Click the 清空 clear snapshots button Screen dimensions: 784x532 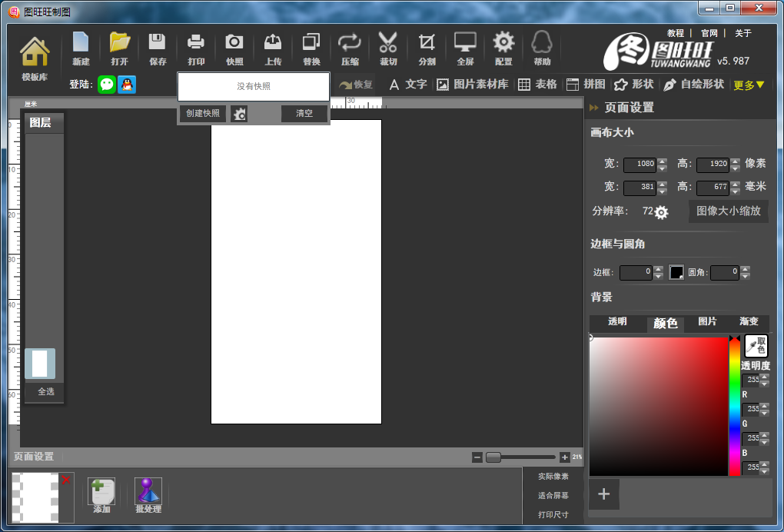304,114
